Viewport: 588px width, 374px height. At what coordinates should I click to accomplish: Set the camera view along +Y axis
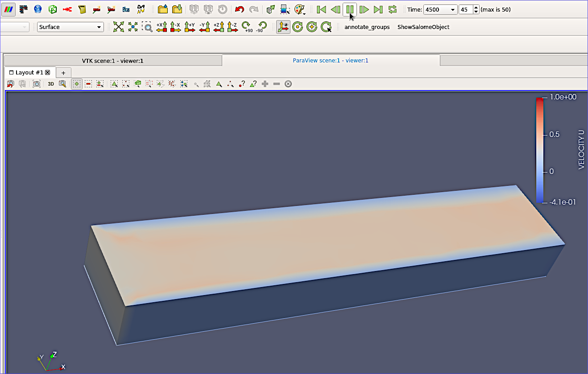[x=190, y=27]
